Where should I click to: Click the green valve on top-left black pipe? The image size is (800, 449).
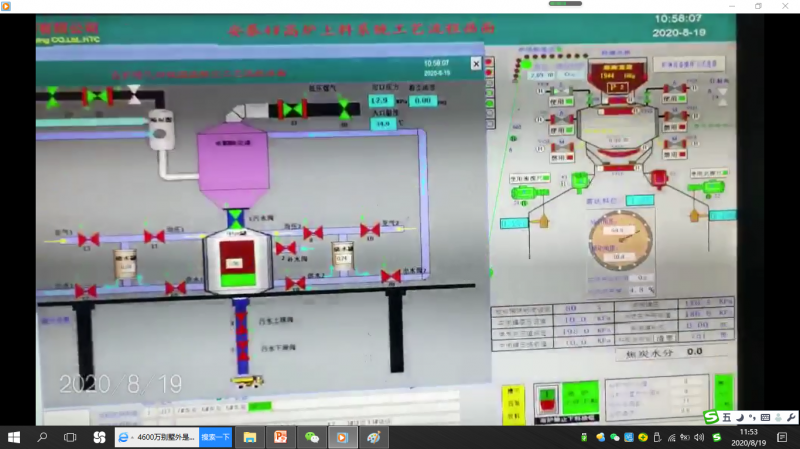52,96
